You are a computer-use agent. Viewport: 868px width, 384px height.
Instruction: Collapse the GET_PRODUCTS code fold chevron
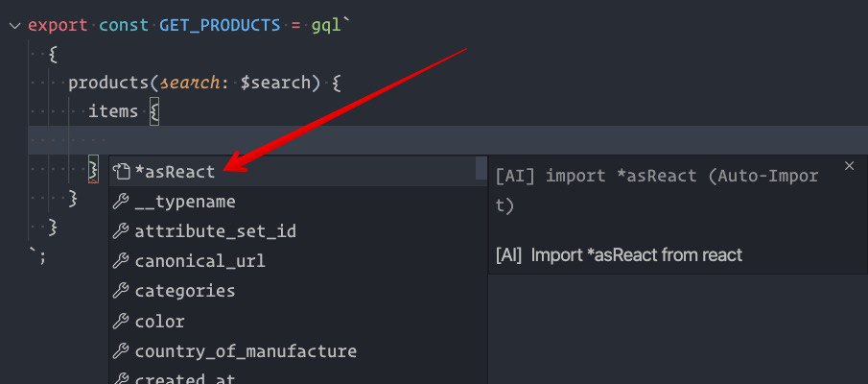(15, 26)
